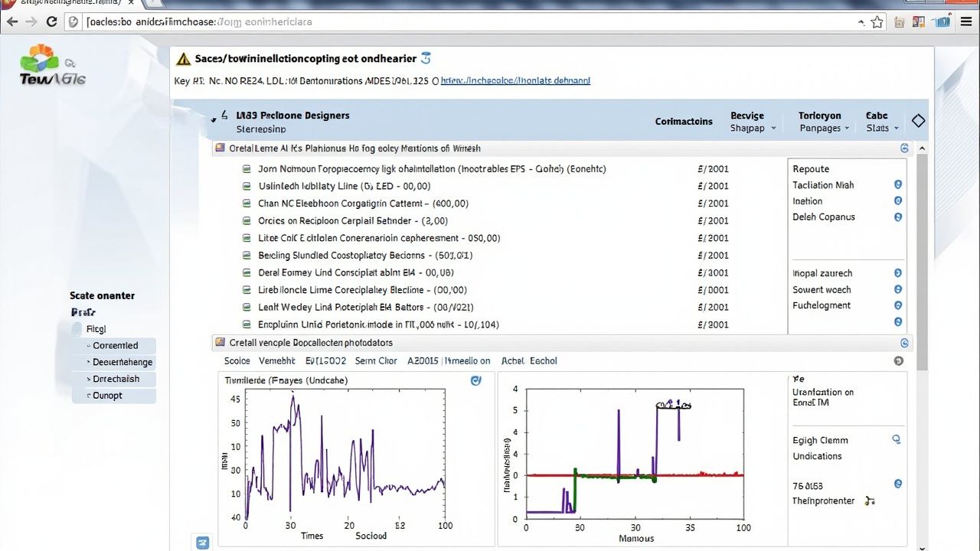
Task: Switch to the Semi Clor tab
Action: pos(376,361)
